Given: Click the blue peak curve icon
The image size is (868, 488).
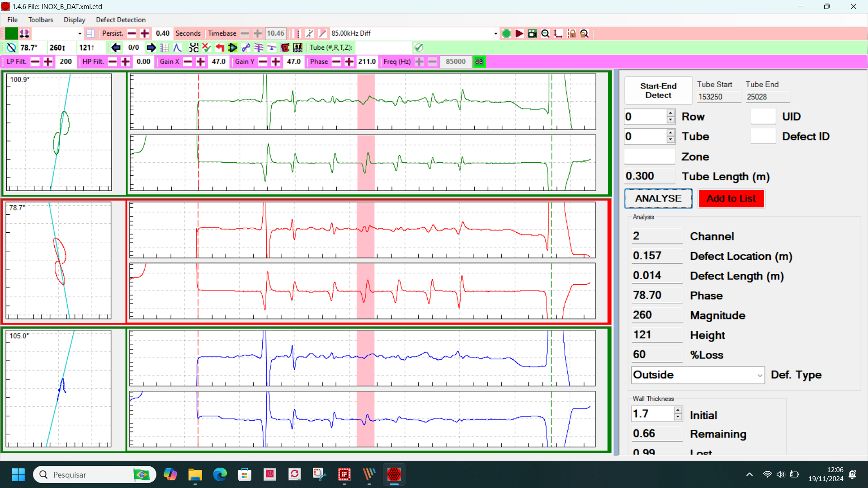Looking at the screenshot, I should tap(177, 47).
